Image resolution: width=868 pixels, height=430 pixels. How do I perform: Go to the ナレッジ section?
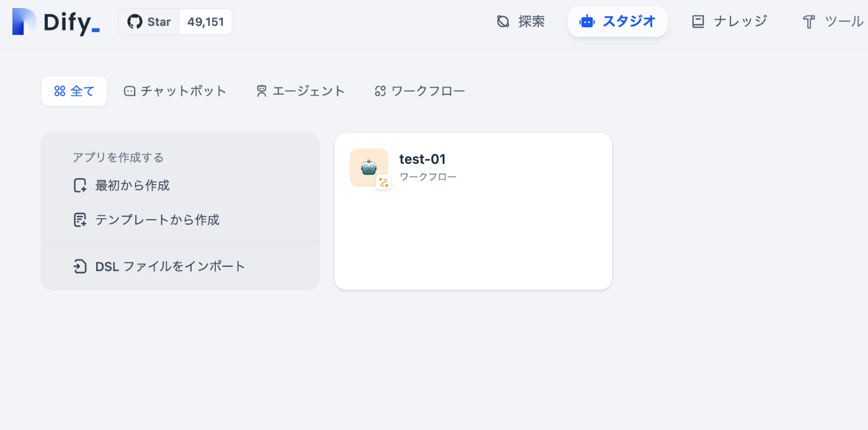pyautogui.click(x=730, y=22)
